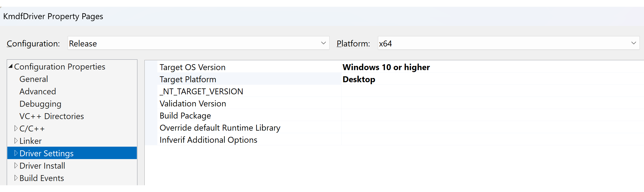Screen dimensions: 644x192
Task: Click the 'Desktop' value cell
Action: click(493, 79)
